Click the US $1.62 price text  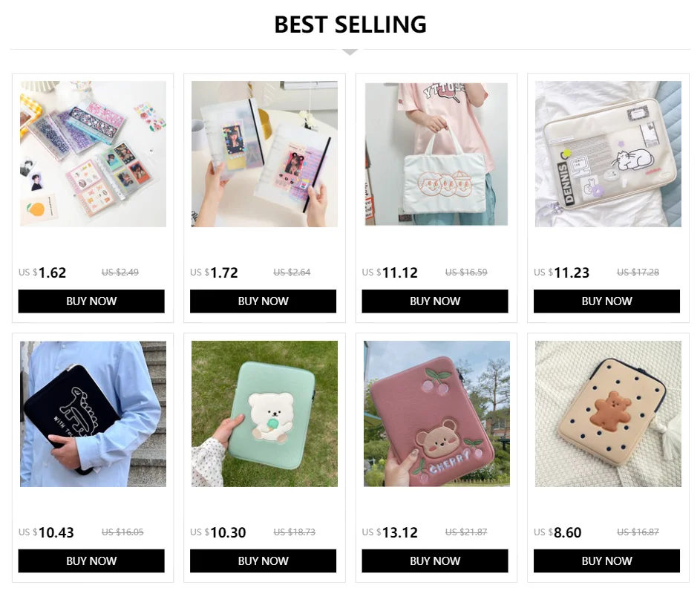pyautogui.click(x=42, y=272)
